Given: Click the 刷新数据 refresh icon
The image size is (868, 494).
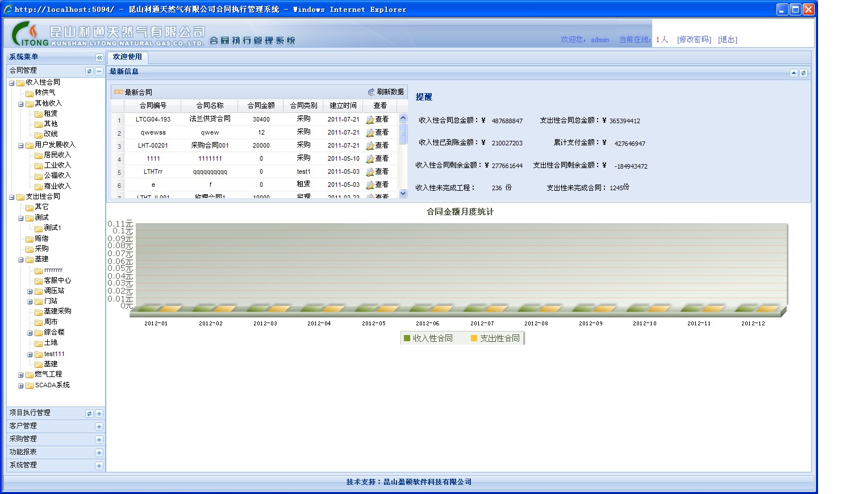Looking at the screenshot, I should coord(372,92).
